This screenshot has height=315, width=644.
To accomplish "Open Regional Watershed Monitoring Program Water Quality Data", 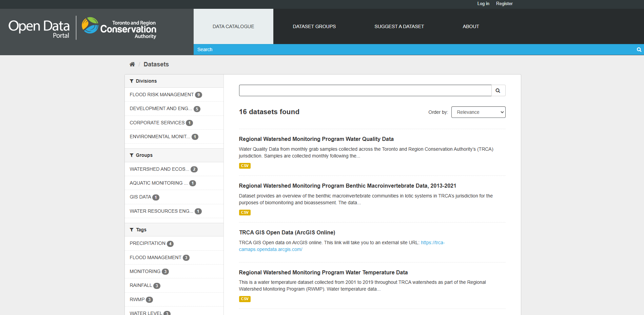I will pos(316,139).
